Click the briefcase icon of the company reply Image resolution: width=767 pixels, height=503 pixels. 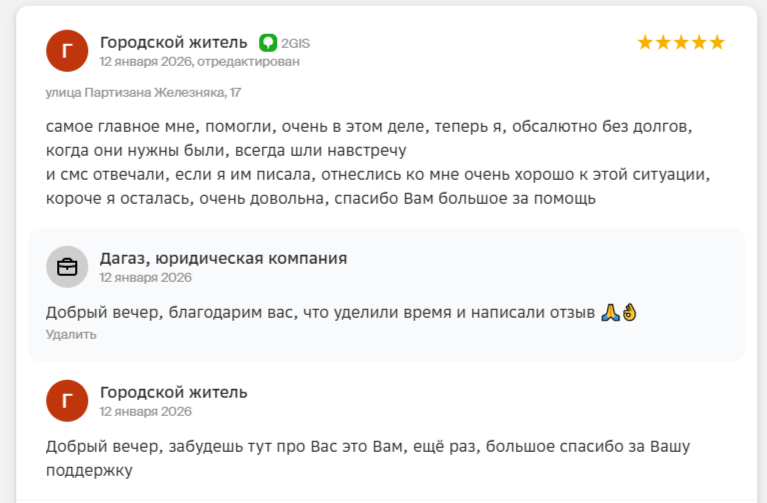(x=67, y=267)
